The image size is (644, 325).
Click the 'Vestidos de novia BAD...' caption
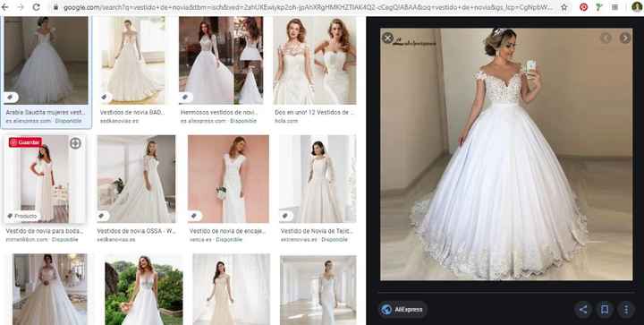132,112
